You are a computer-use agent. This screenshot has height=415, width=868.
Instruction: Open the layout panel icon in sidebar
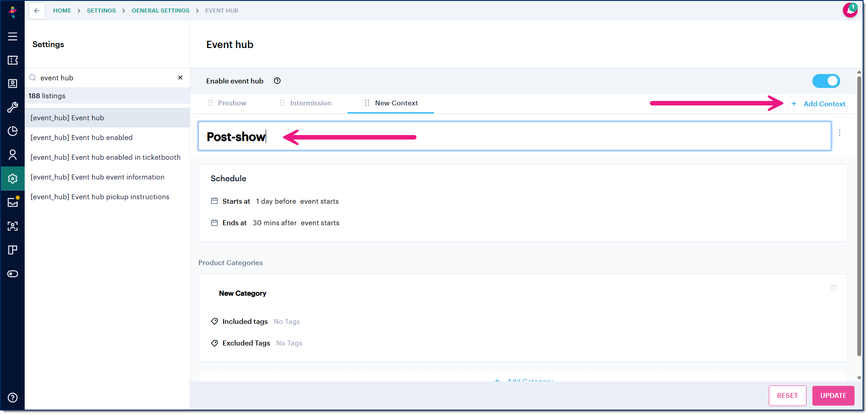(x=13, y=250)
